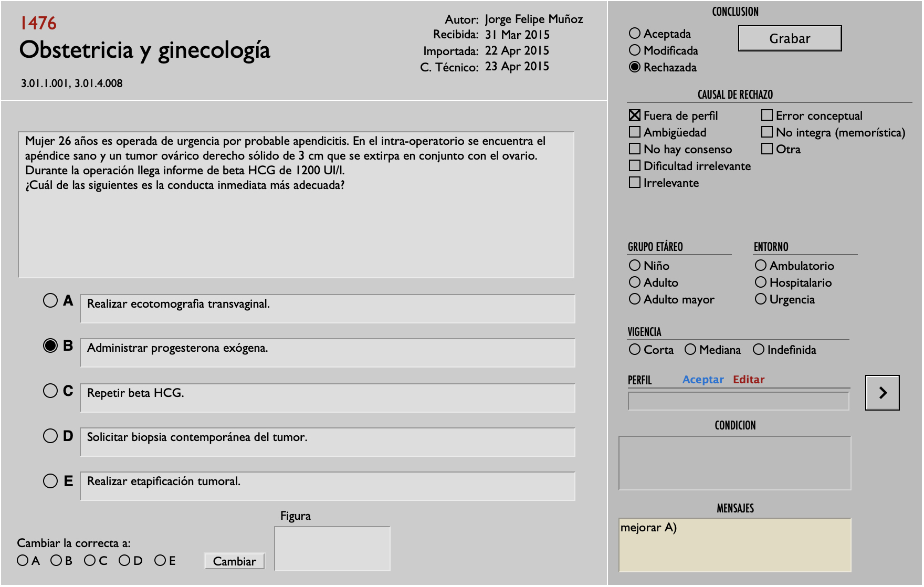The image size is (924, 587).
Task: Click the Perfil input field
Action: (738, 401)
